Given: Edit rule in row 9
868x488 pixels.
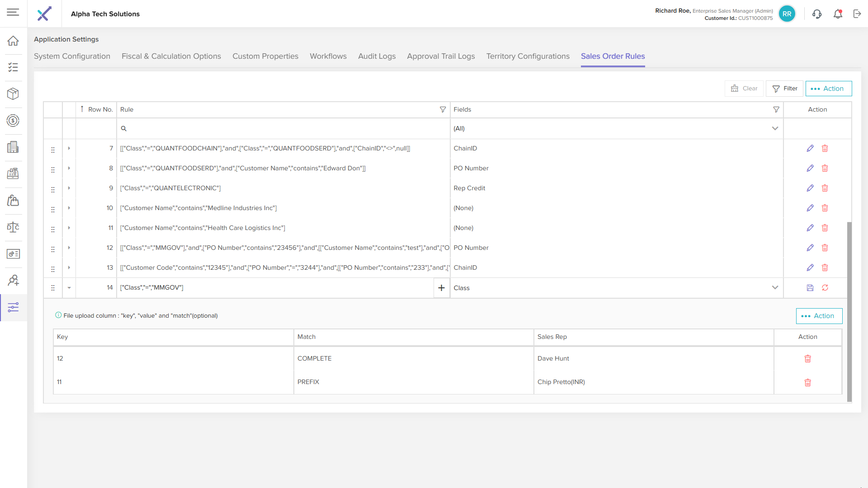Looking at the screenshot, I should click(x=810, y=188).
